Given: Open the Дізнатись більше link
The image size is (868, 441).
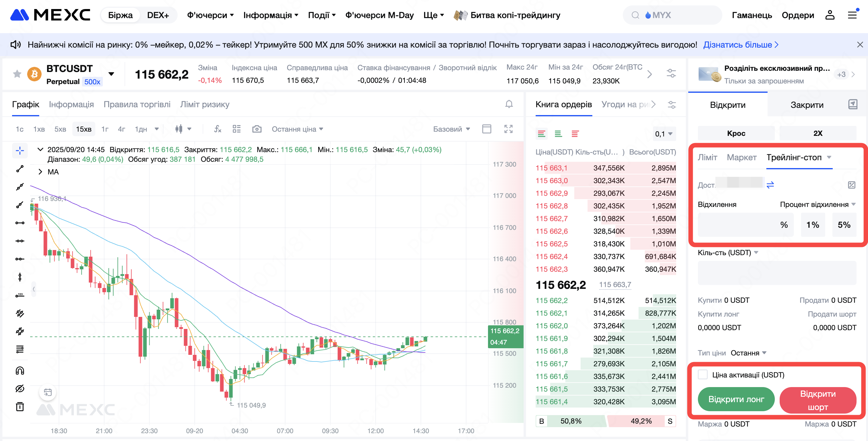Looking at the screenshot, I should pos(741,45).
